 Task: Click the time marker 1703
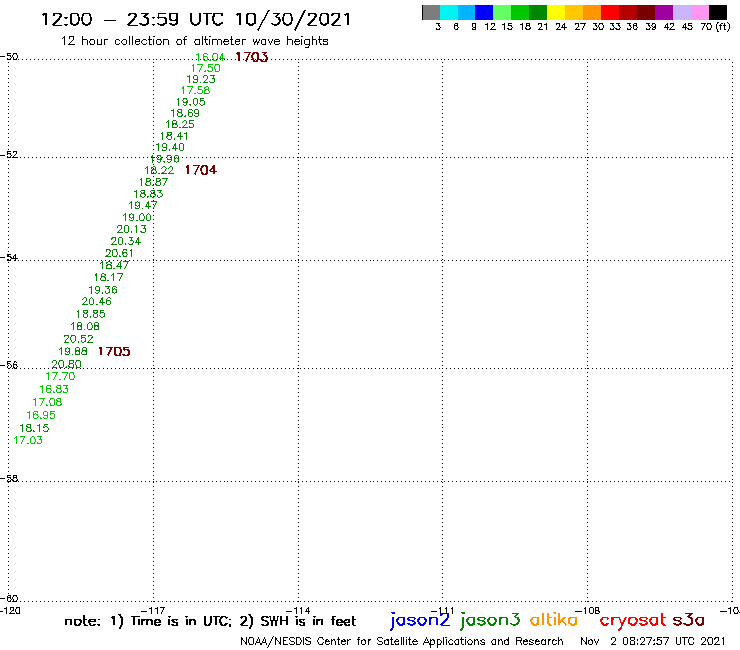tap(252, 57)
